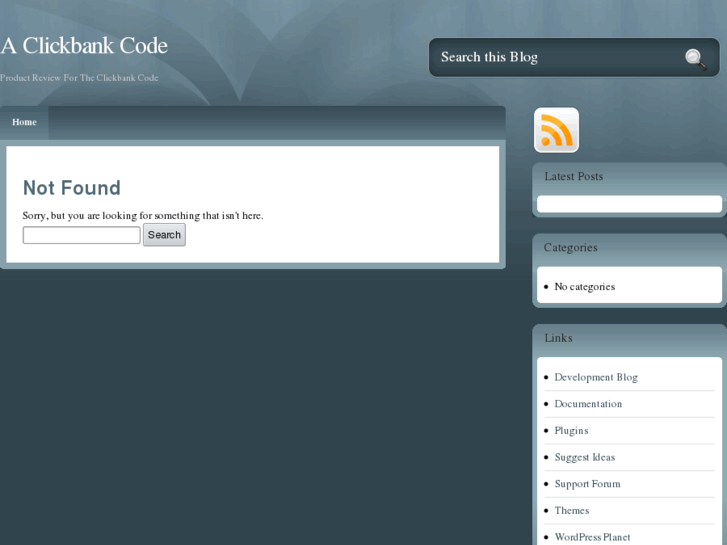Click the No categories list entry

tap(585, 287)
